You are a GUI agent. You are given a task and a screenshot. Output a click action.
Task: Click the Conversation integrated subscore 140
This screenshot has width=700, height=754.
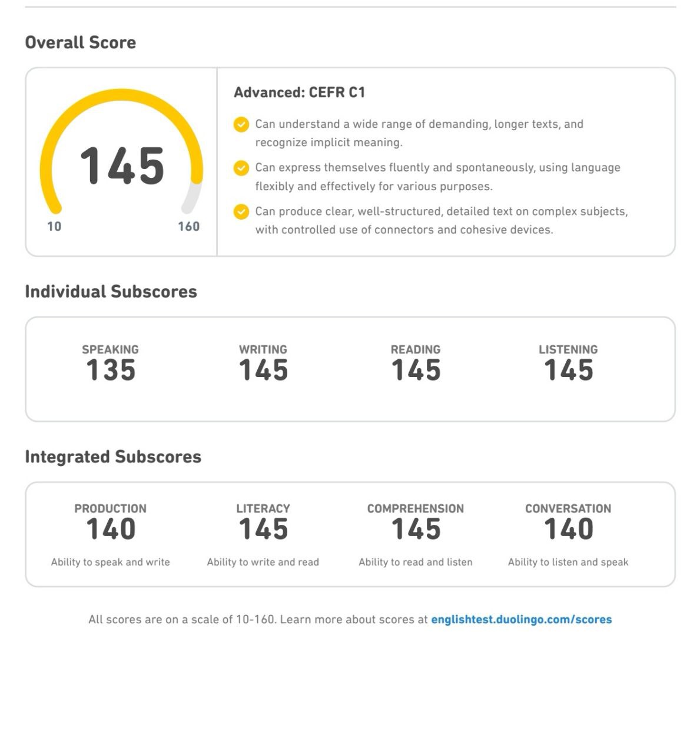click(x=569, y=529)
